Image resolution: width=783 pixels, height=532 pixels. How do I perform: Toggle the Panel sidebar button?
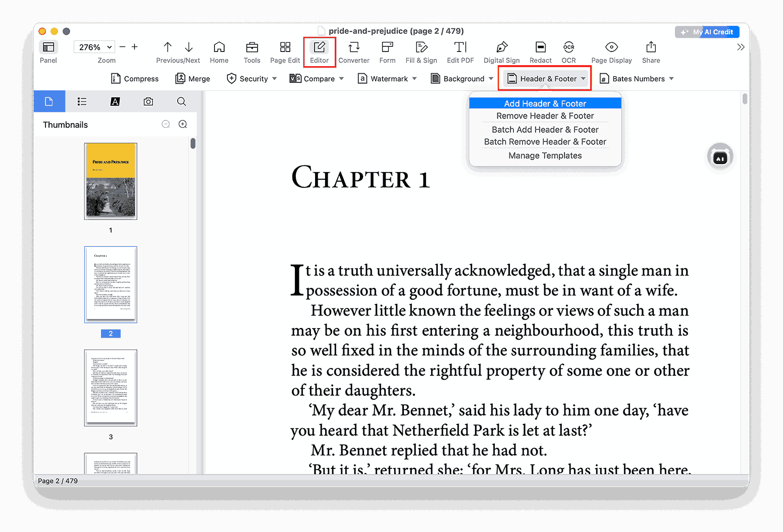point(48,47)
